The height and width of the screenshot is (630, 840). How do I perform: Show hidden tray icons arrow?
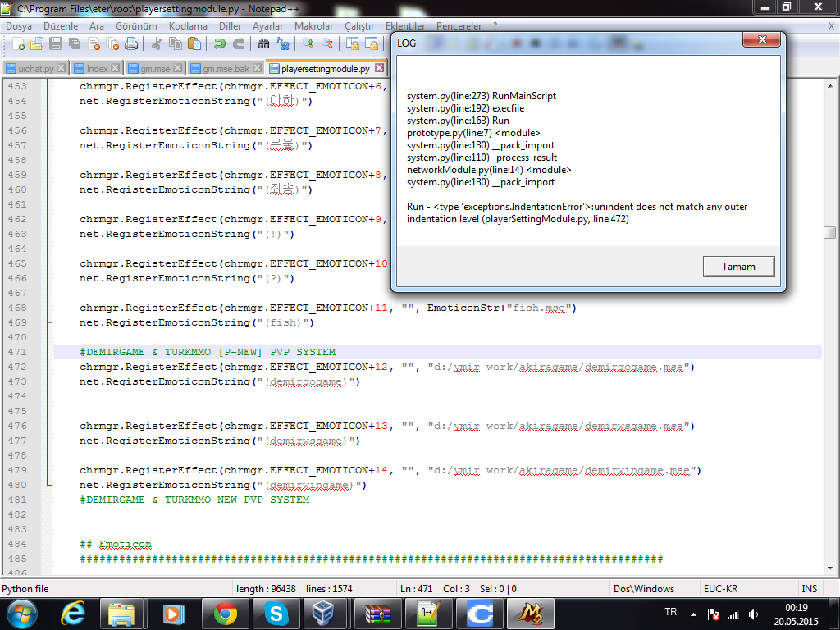click(x=693, y=614)
